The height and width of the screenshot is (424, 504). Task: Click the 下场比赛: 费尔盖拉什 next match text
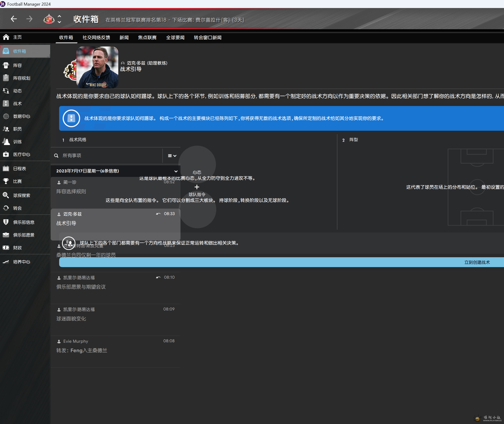[x=208, y=20]
